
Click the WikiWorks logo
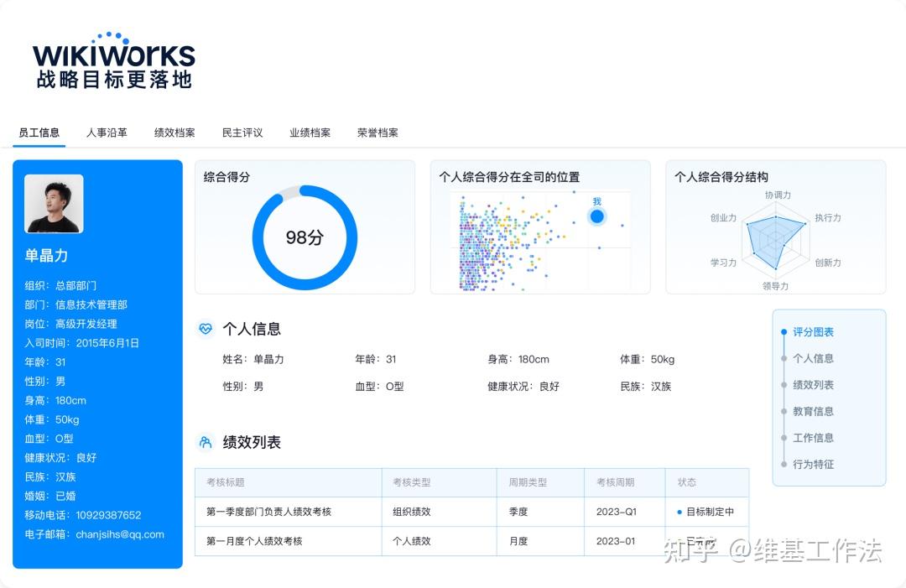114,60
